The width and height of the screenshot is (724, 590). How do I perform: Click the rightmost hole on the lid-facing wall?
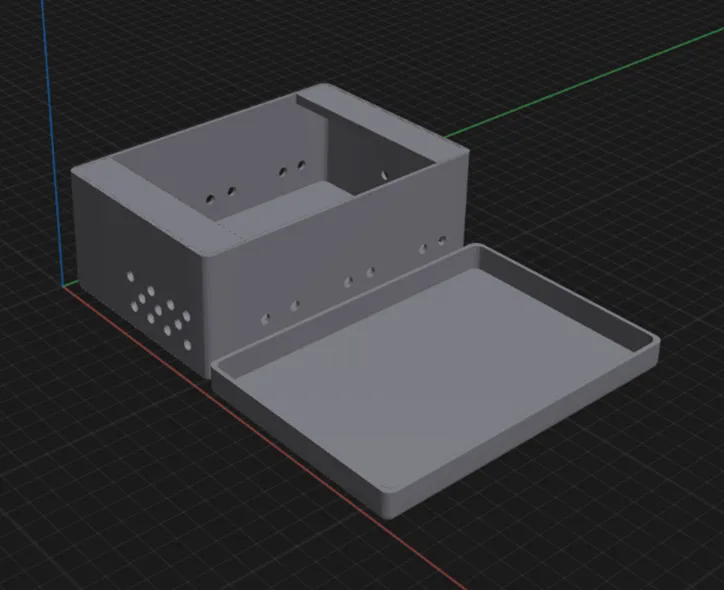click(441, 240)
